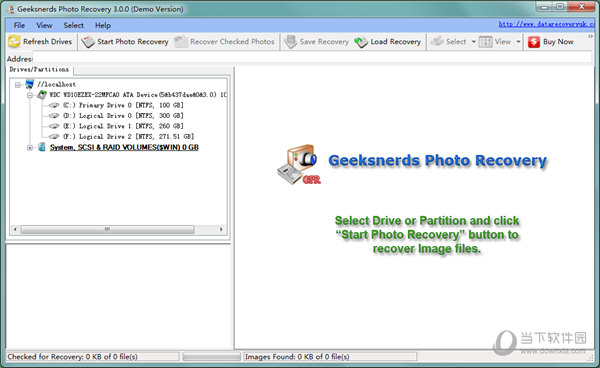The width and height of the screenshot is (600, 368).
Task: Click the Buy Now button text
Action: pyautogui.click(x=558, y=42)
